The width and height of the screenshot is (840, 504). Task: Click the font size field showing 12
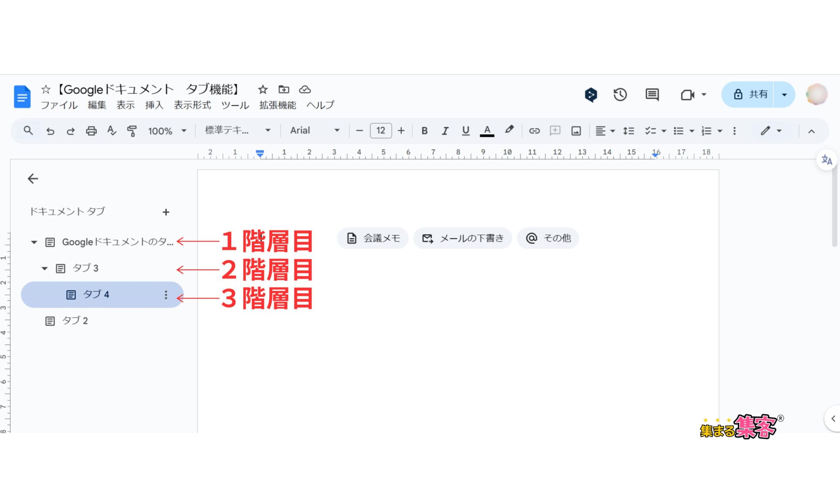[381, 131]
